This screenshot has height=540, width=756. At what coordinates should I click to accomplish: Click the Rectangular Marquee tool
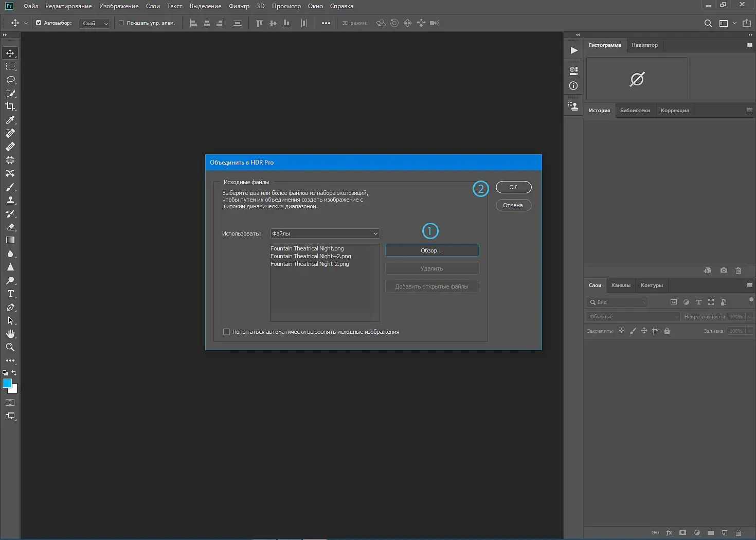10,67
